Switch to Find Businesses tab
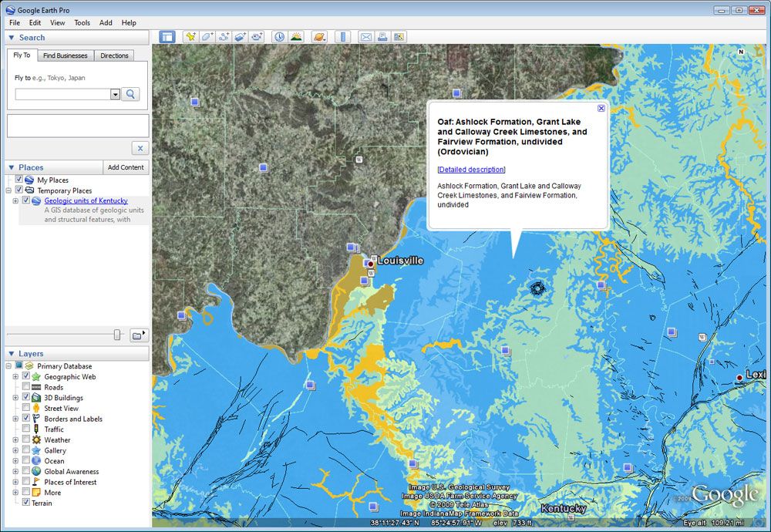Image resolution: width=771 pixels, height=532 pixels. (65, 56)
